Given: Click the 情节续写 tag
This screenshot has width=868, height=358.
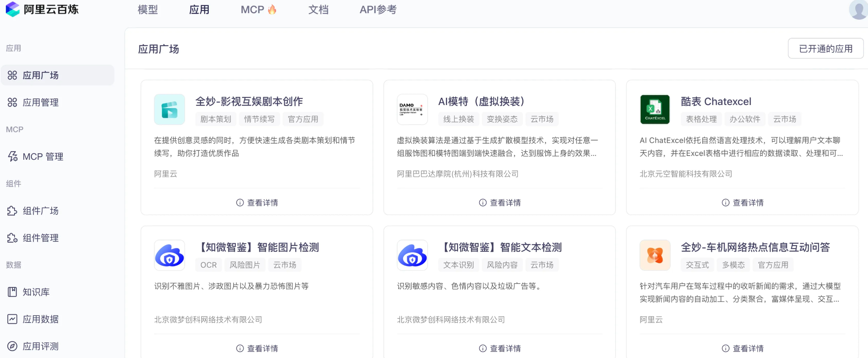Looking at the screenshot, I should tap(259, 119).
